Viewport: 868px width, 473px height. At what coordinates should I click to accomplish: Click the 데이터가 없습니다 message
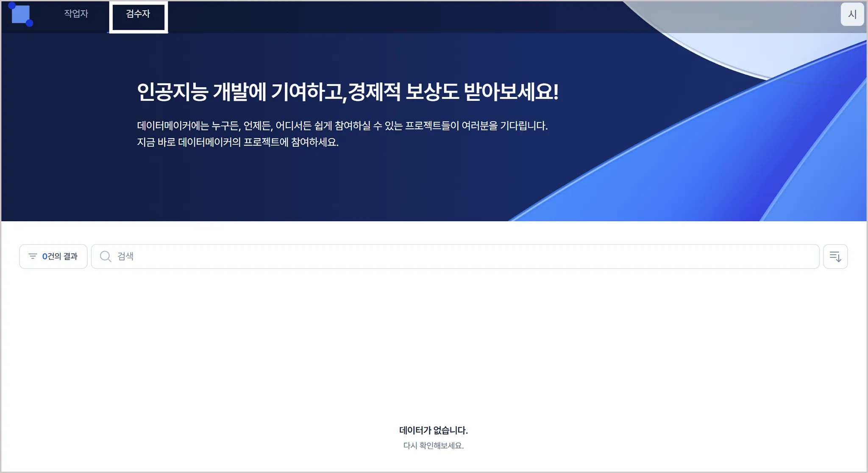[x=433, y=430]
